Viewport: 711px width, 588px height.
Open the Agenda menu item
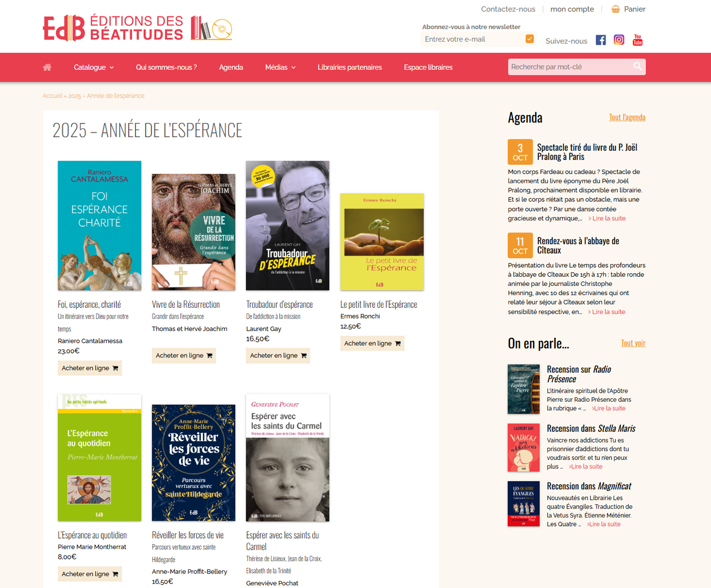pos(231,67)
